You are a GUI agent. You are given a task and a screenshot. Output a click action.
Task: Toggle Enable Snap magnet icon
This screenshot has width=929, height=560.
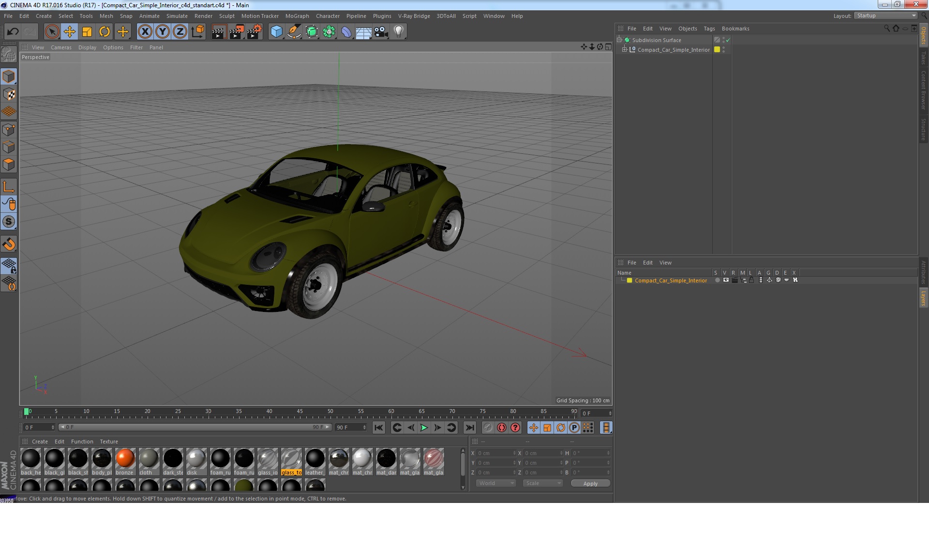pos(9,244)
